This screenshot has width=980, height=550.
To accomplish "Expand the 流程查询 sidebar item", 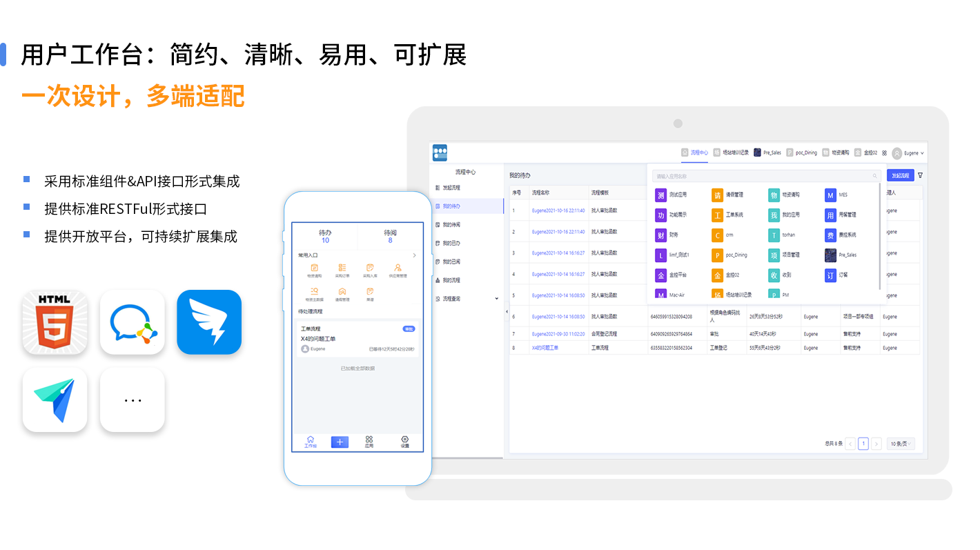I will [467, 299].
